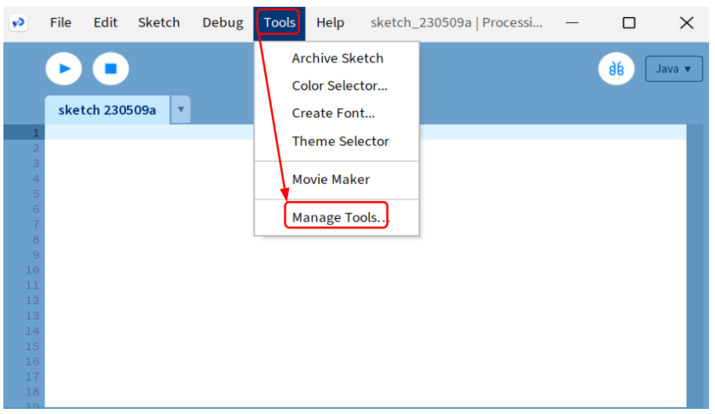Select Manage Tools menu entry
This screenshot has width=715, height=414.
[x=337, y=217]
